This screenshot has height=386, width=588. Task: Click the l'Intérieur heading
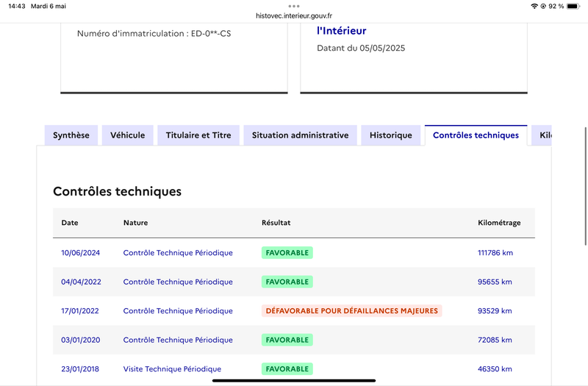341,31
